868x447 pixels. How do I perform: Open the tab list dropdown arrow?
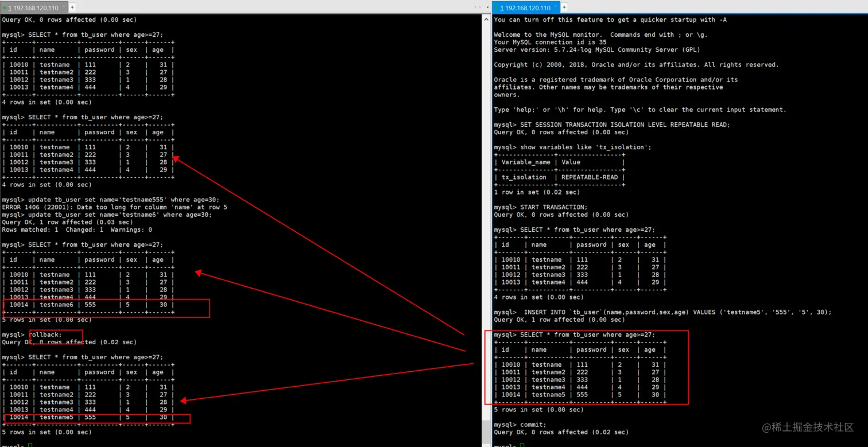point(487,7)
